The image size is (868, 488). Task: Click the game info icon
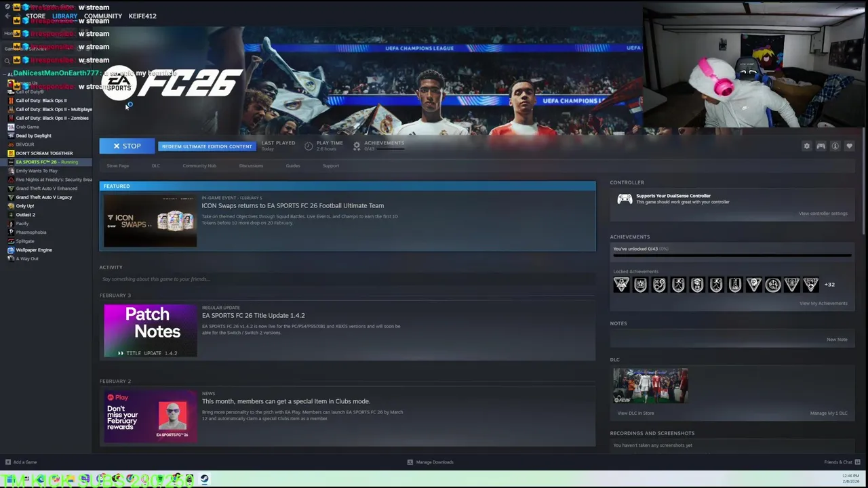835,146
